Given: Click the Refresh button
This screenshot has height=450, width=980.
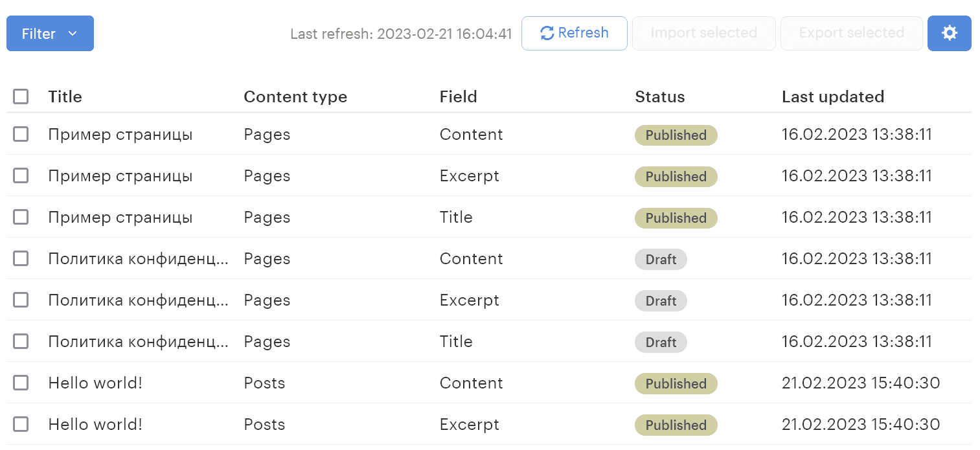Looking at the screenshot, I should pyautogui.click(x=574, y=33).
